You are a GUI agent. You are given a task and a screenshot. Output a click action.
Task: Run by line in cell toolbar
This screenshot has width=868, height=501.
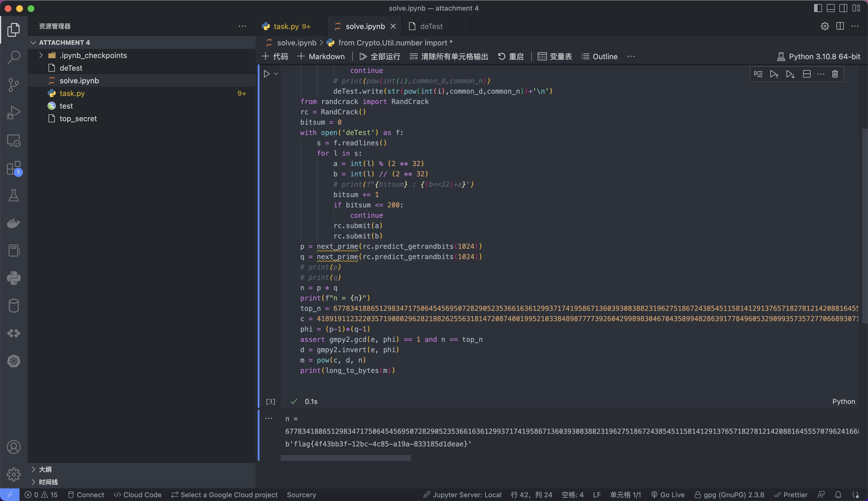click(x=758, y=74)
